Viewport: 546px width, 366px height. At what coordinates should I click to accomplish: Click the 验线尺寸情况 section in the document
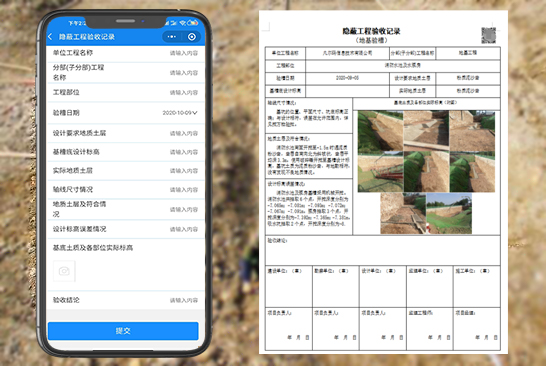click(309, 116)
